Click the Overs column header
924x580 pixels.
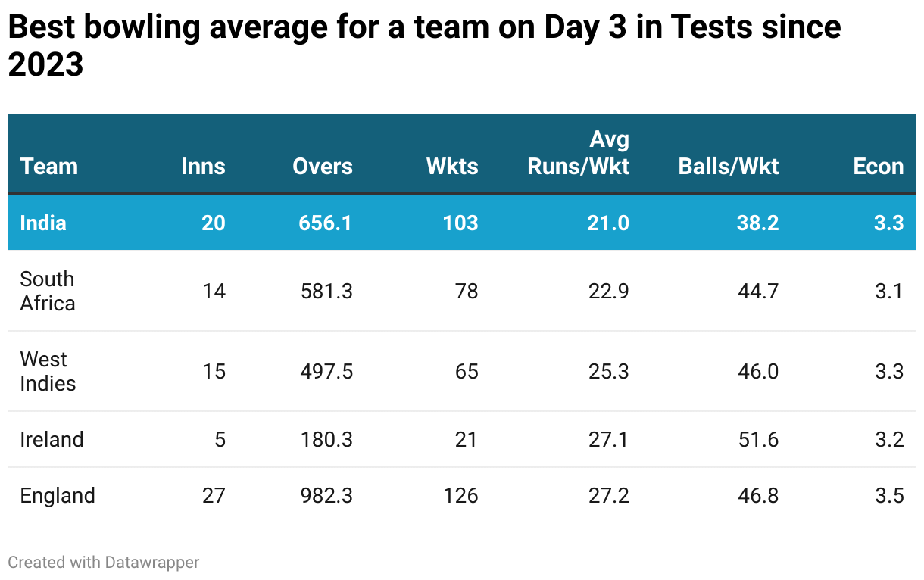point(323,167)
